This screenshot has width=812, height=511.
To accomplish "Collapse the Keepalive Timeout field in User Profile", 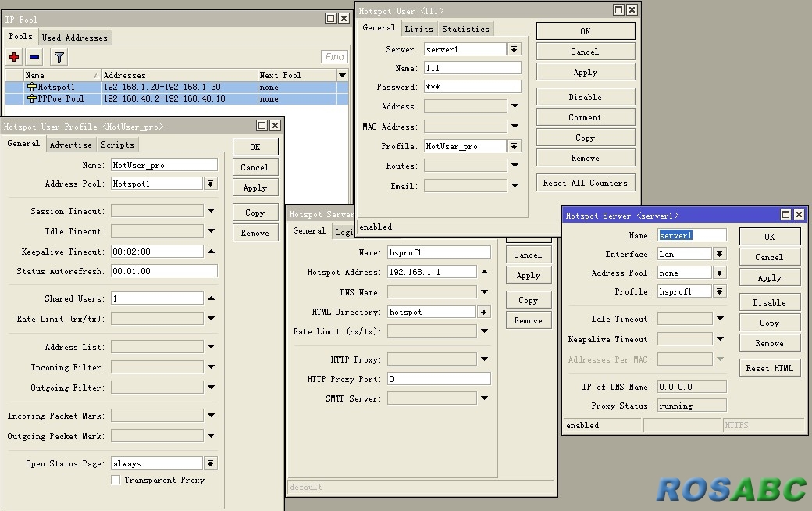I will (212, 252).
